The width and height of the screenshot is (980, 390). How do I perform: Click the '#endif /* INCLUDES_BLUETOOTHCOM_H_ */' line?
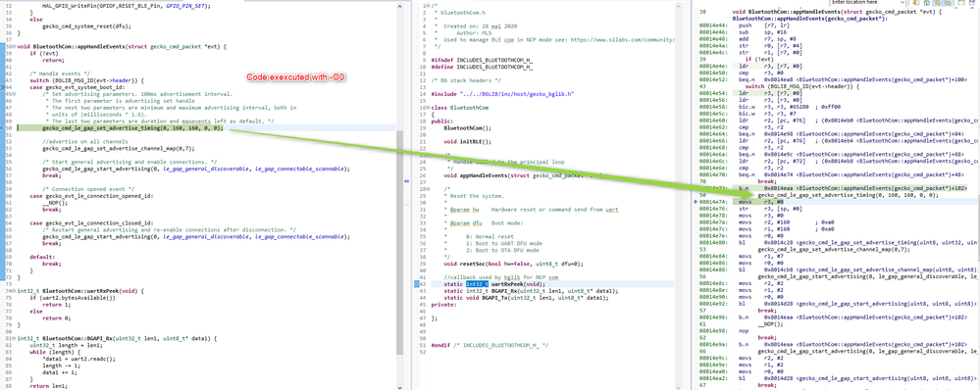click(x=490, y=345)
